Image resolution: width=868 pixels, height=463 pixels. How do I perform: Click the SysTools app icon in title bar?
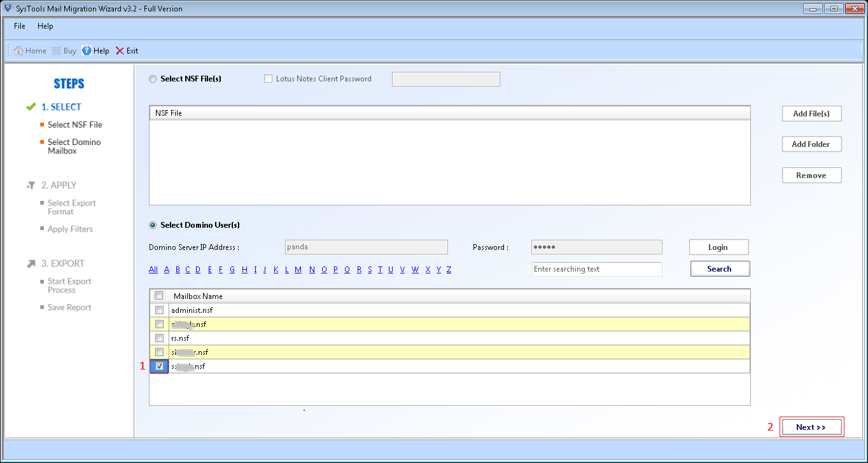(8, 8)
